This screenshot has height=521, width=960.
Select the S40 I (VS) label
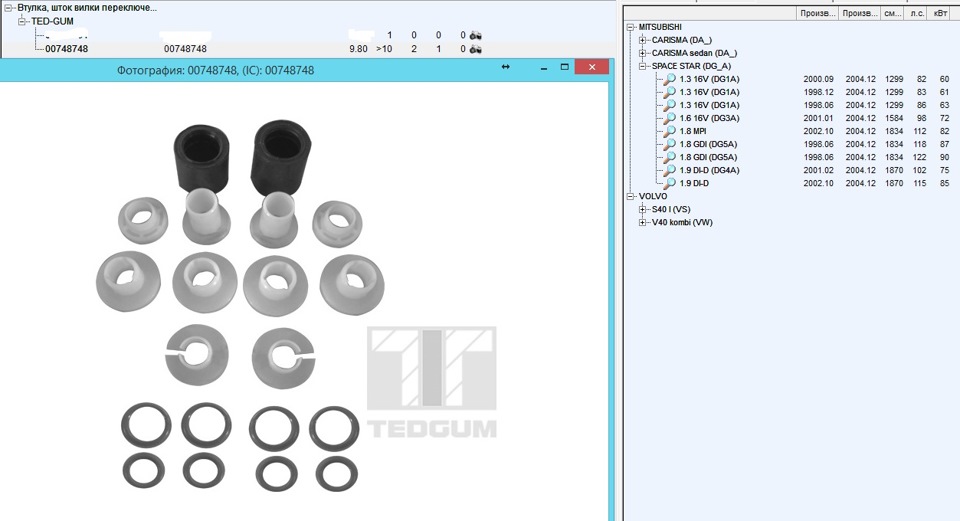[671, 209]
